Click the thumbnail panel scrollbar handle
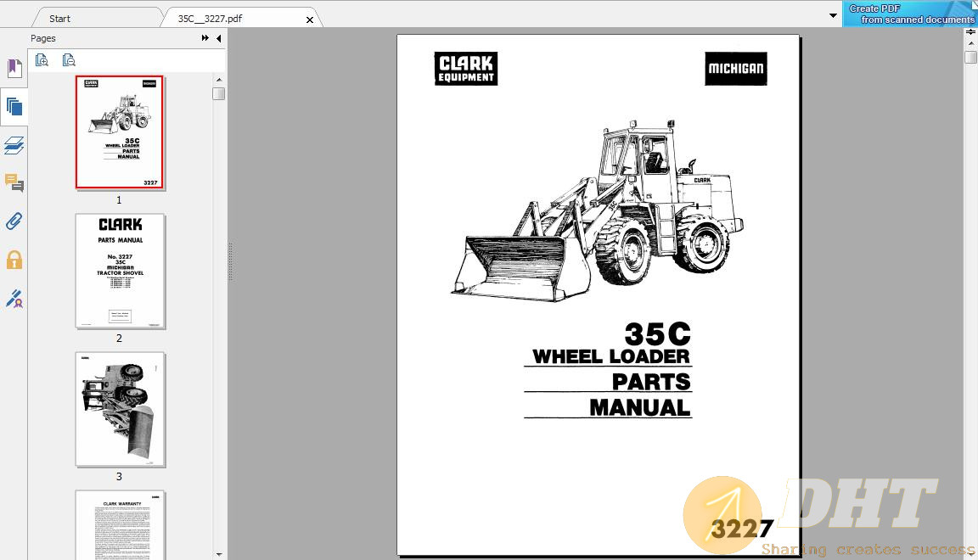The image size is (978, 560). coord(218,94)
